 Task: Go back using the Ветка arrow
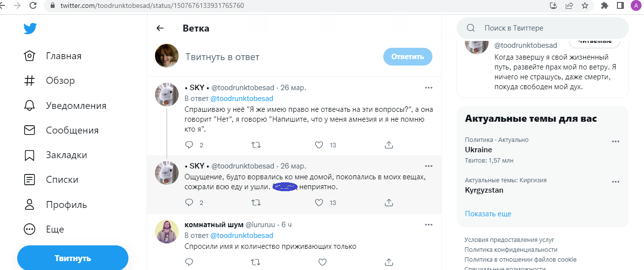[160, 28]
